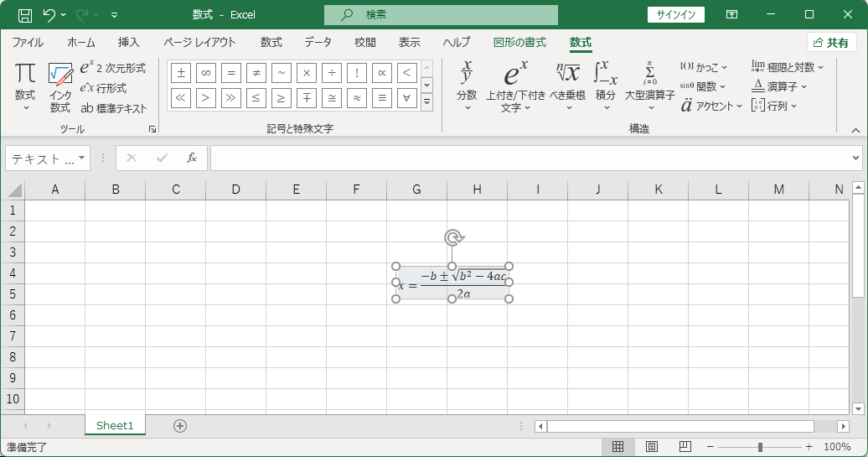Click the Save icon in title bar
The height and width of the screenshot is (457, 868).
[x=25, y=15]
